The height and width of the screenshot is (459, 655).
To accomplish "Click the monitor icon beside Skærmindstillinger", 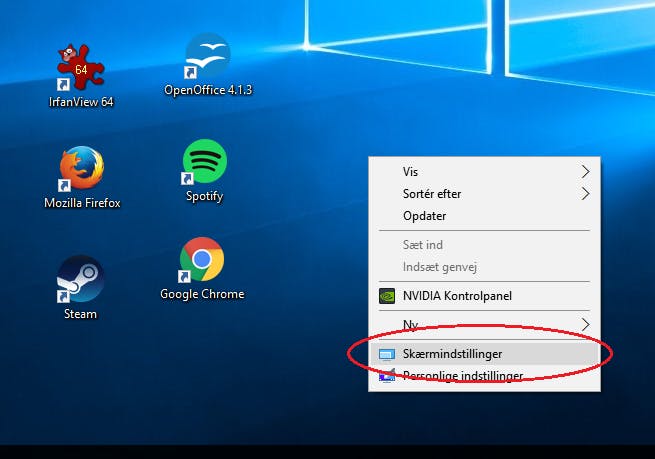I will point(387,354).
